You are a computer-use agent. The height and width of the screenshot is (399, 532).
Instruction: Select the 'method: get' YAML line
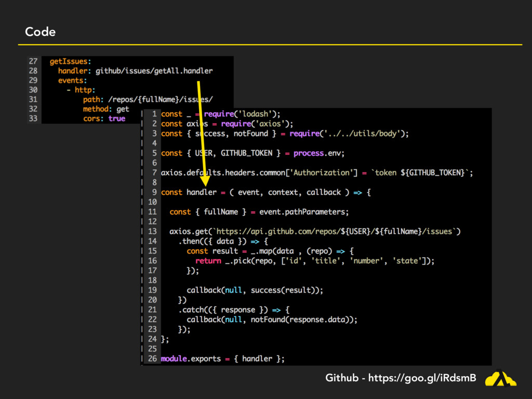pos(106,109)
